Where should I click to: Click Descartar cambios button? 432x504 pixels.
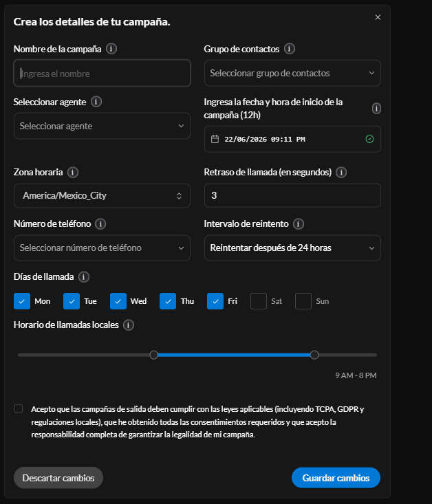point(58,478)
